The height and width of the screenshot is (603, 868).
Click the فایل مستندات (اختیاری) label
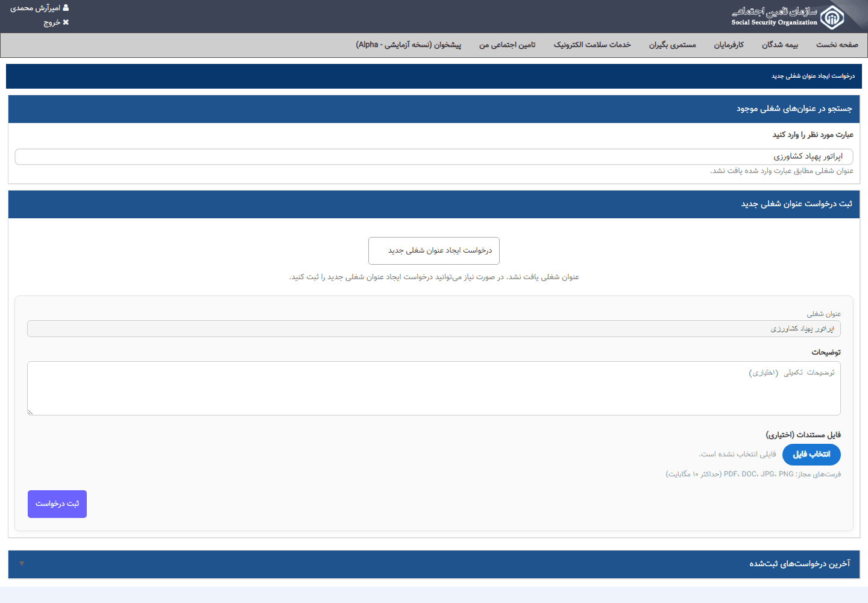click(804, 435)
